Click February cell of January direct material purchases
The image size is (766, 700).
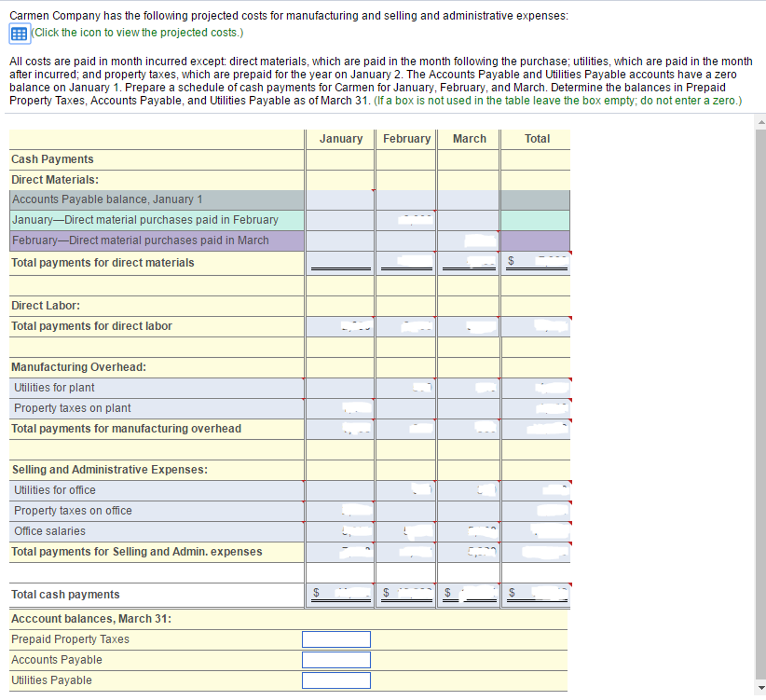[406, 221]
